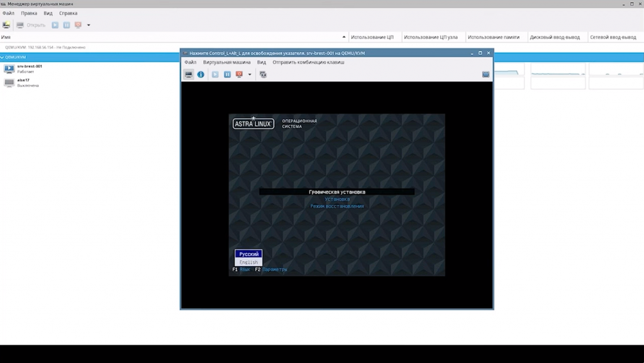
Task: Minimize the VM console window
Action: pyautogui.click(x=472, y=53)
